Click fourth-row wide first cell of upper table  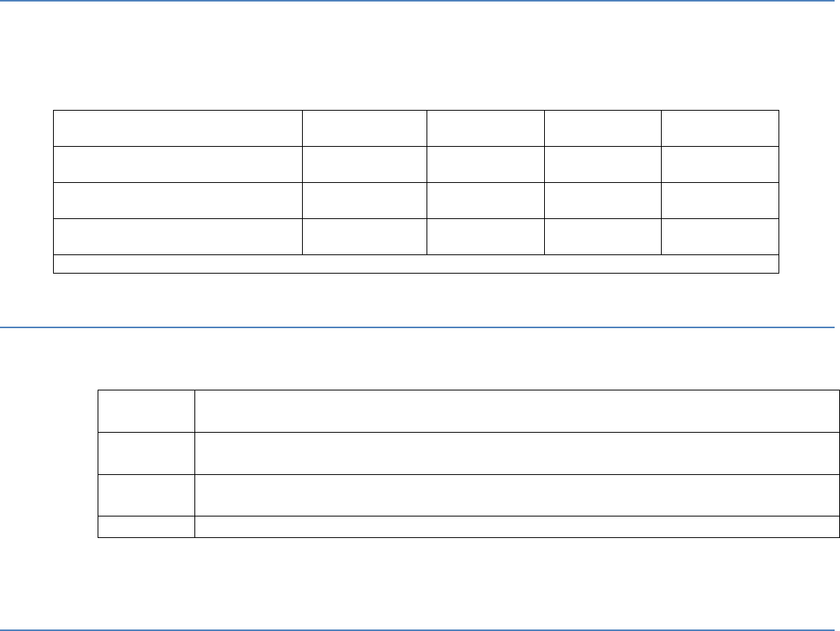pos(178,237)
